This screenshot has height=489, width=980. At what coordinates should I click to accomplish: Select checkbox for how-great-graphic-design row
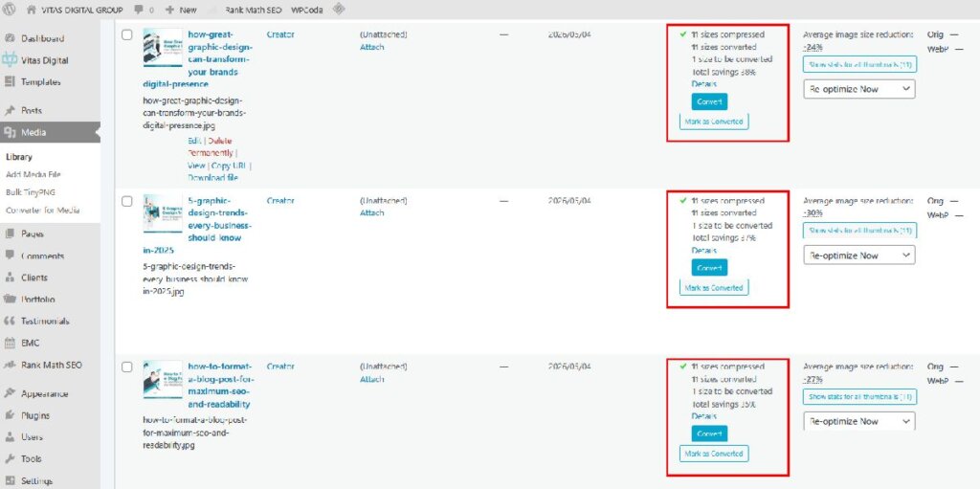127,35
